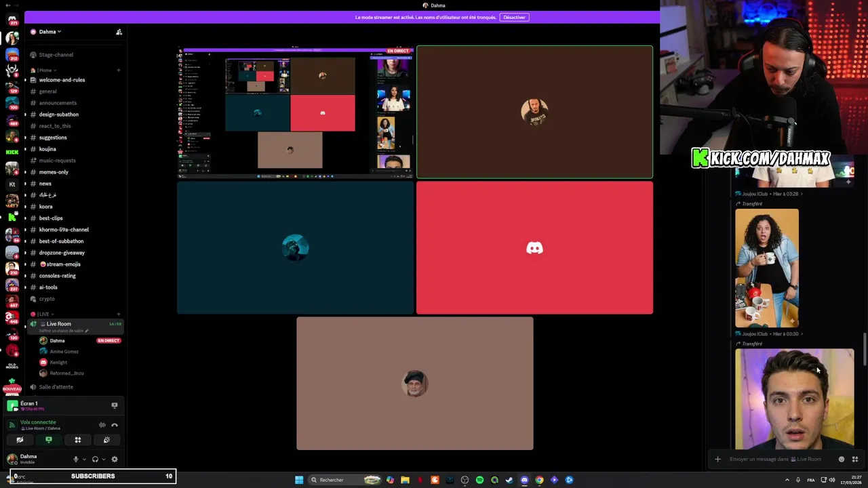Open the live screen share tile
Image resolution: width=868 pixels, height=488 pixels.
click(296, 113)
